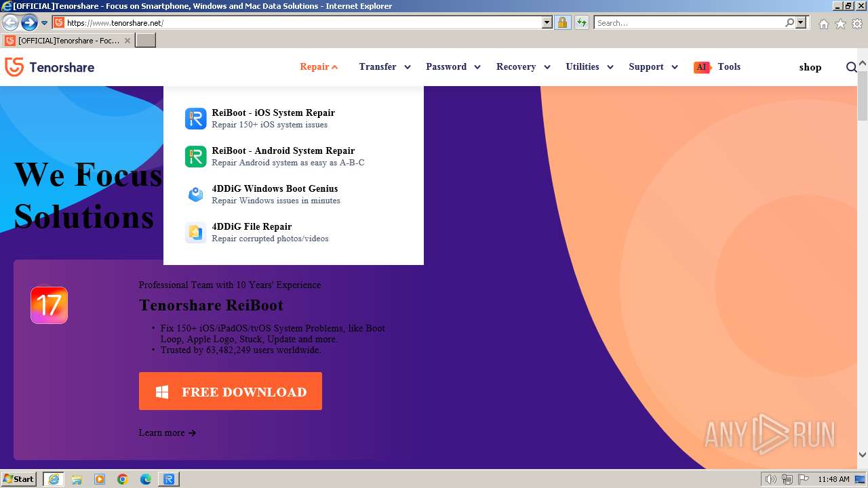Open the Tools menu item
The image size is (868, 488).
click(x=729, y=66)
